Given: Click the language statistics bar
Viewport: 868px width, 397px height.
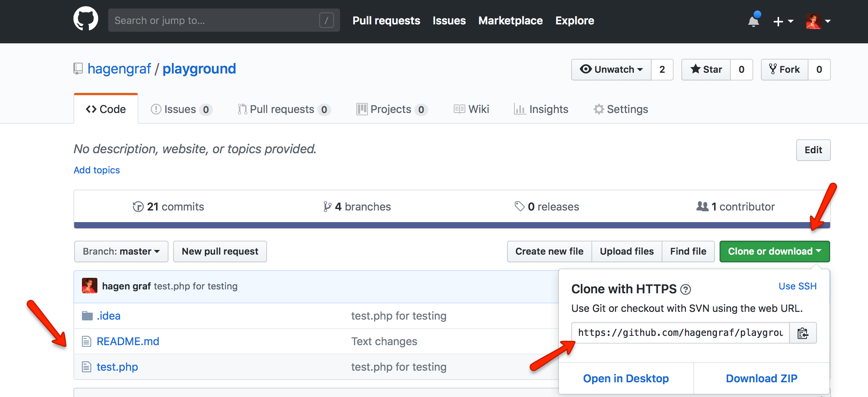Looking at the screenshot, I should (452, 225).
